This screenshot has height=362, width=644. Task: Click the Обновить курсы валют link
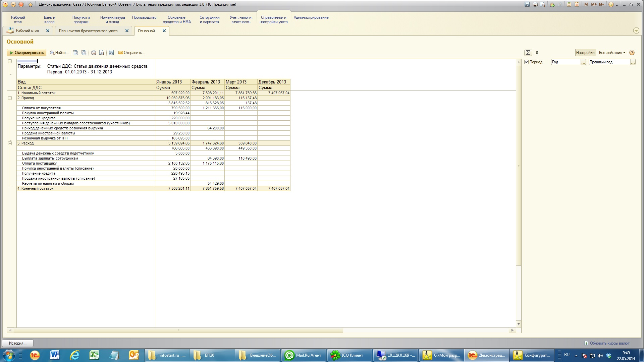(609, 343)
